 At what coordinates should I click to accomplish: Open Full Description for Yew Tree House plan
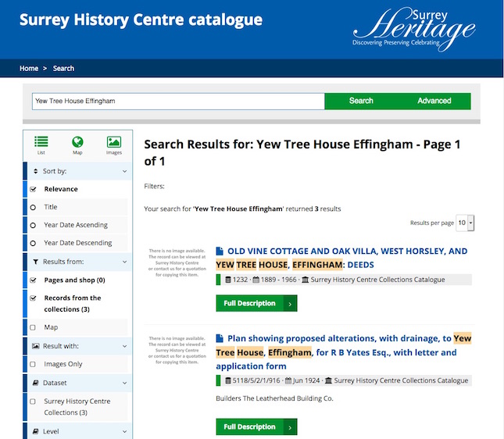(x=256, y=427)
